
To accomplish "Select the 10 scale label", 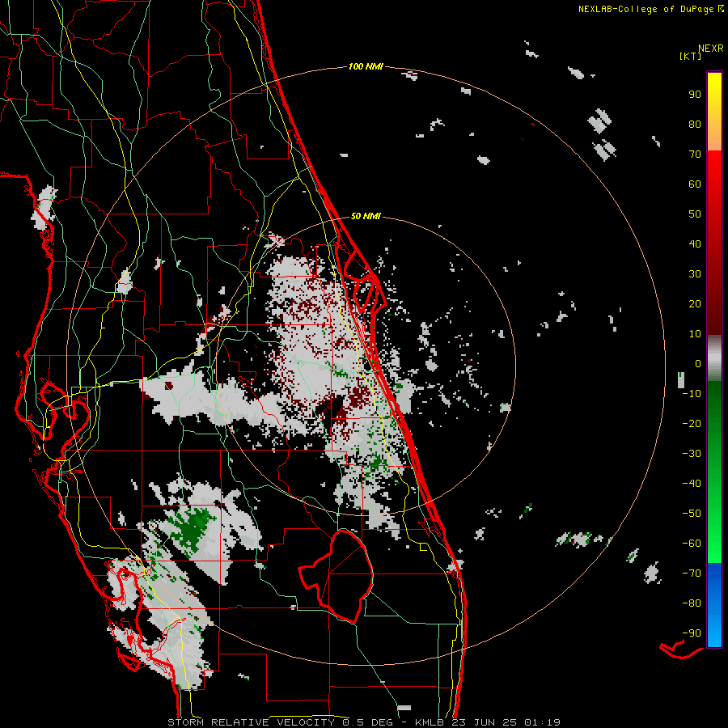I will pos(695,334).
